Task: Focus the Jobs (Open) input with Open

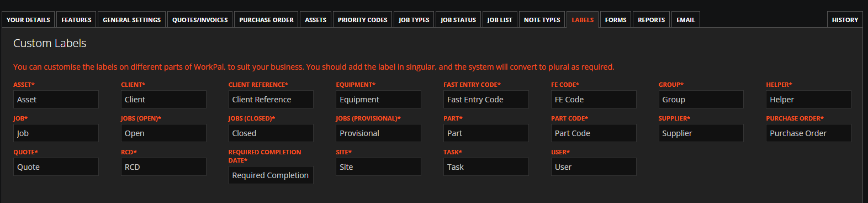Action: pos(163,133)
